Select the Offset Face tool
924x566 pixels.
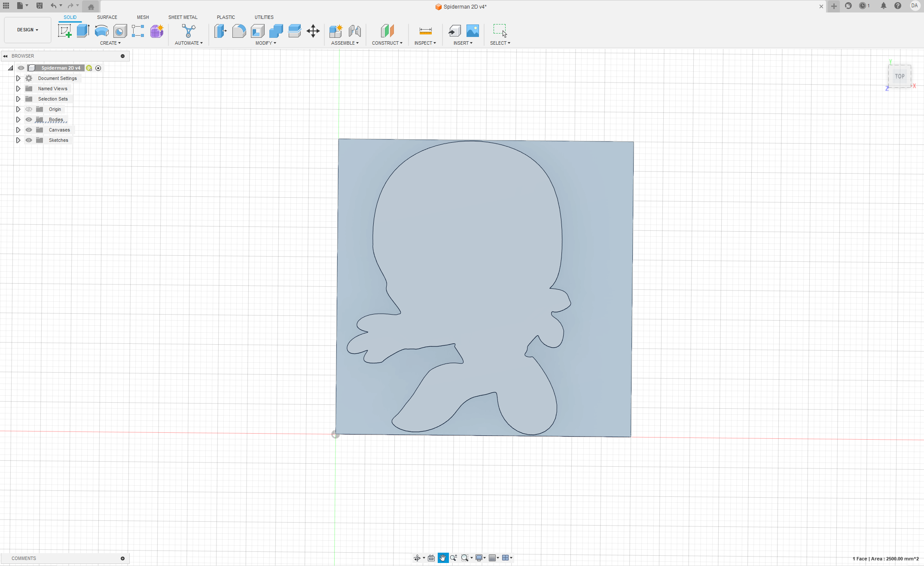(x=295, y=31)
